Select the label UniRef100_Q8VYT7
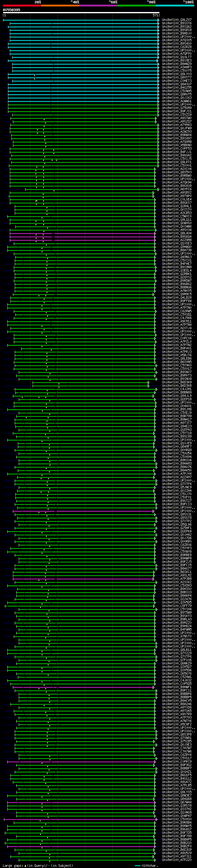 pos(176,78)
